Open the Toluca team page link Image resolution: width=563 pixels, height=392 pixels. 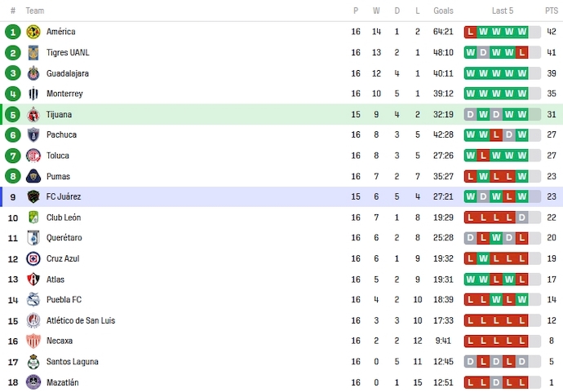[x=58, y=156]
